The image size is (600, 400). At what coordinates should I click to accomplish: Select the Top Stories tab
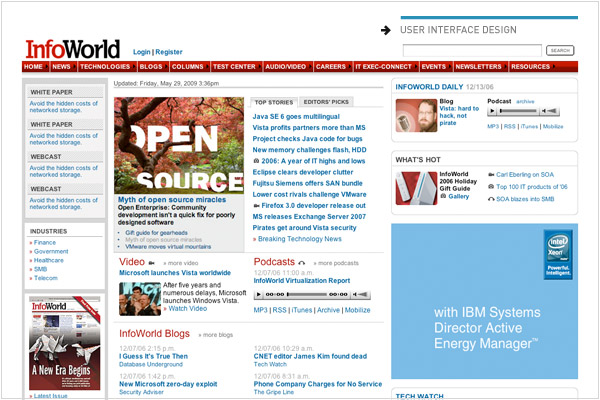coord(273,102)
